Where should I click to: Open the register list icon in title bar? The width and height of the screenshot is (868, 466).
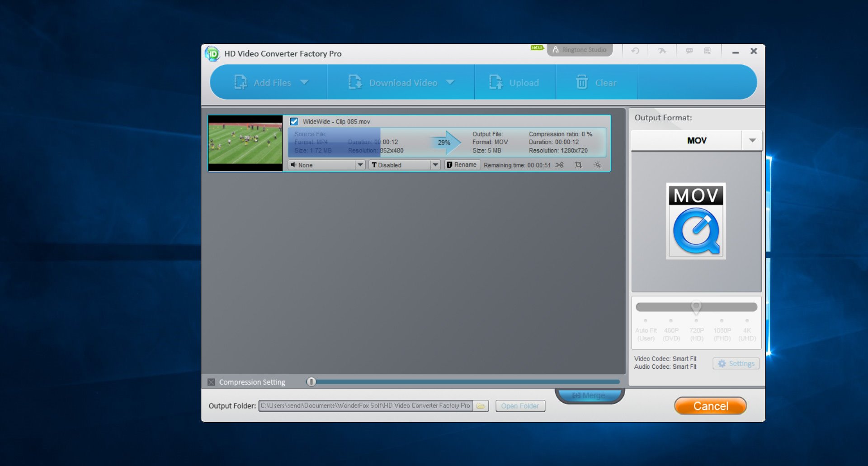[708, 51]
